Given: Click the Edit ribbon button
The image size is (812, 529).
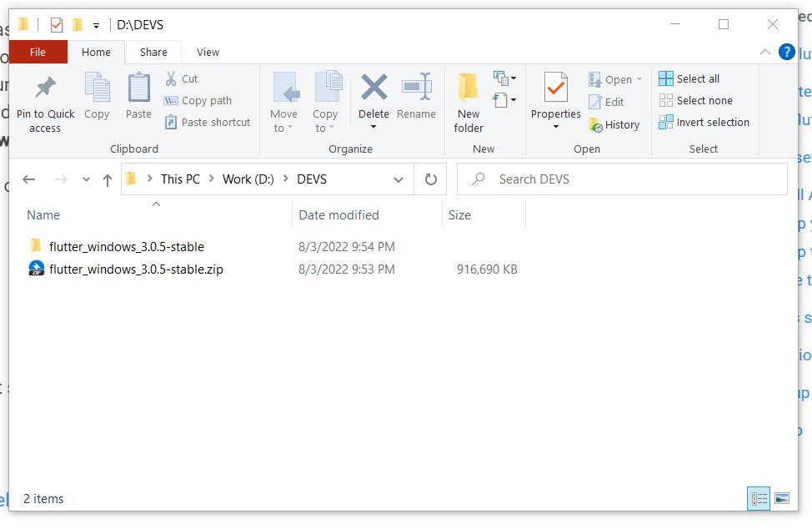Looking at the screenshot, I should (x=606, y=102).
